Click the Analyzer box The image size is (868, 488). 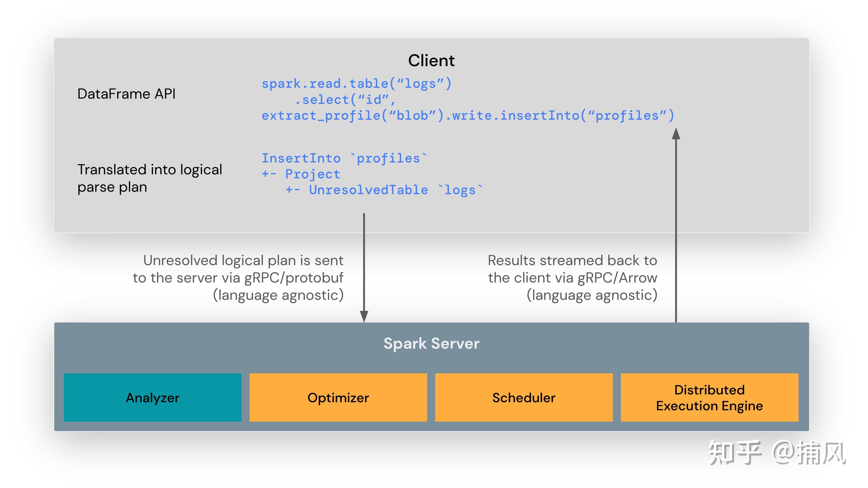point(152,398)
